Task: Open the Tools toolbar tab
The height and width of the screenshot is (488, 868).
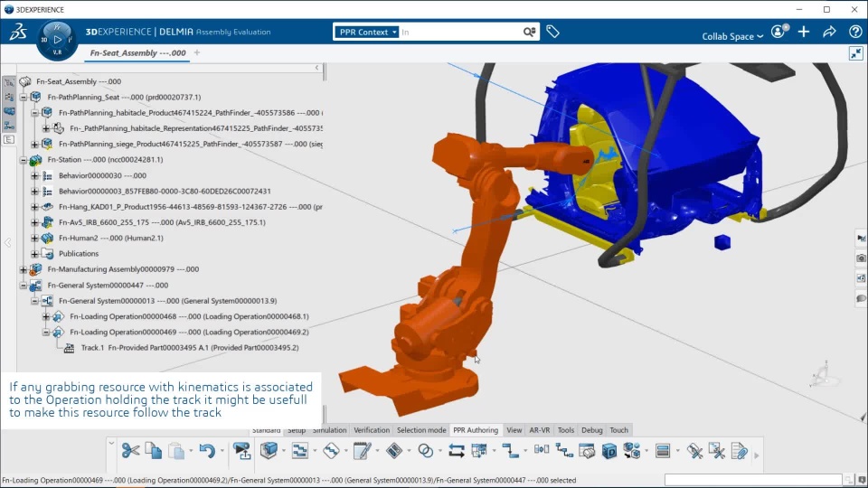Action: coord(566,430)
